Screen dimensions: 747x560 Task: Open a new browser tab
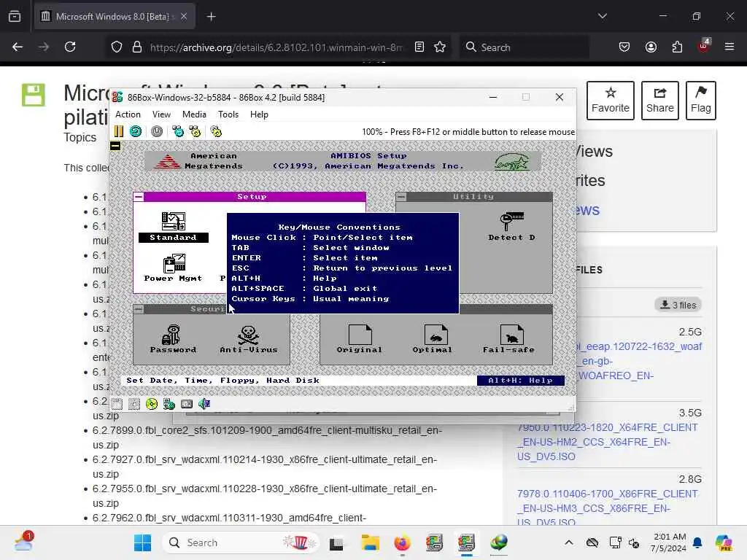[211, 17]
